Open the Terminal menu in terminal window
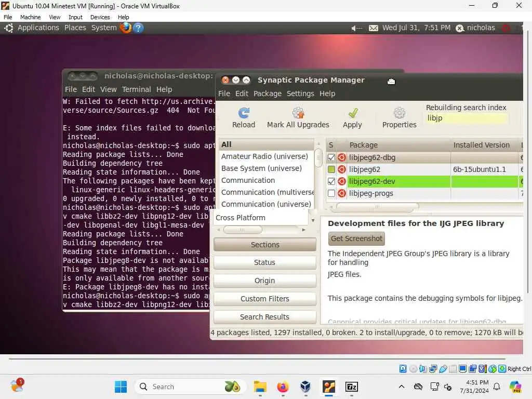The width and height of the screenshot is (532, 399). [x=137, y=89]
